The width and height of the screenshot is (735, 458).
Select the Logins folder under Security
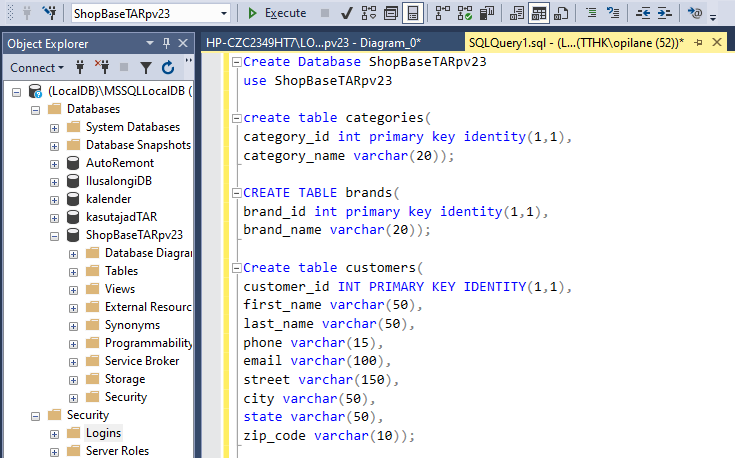pyautogui.click(x=102, y=433)
